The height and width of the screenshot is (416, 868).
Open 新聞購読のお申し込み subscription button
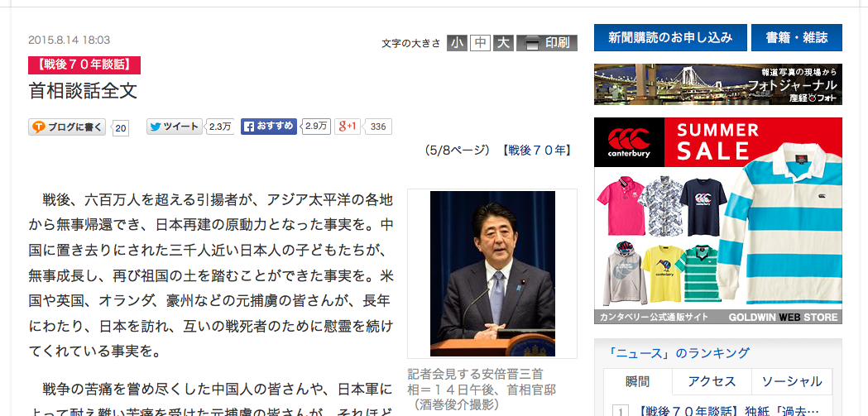[670, 37]
